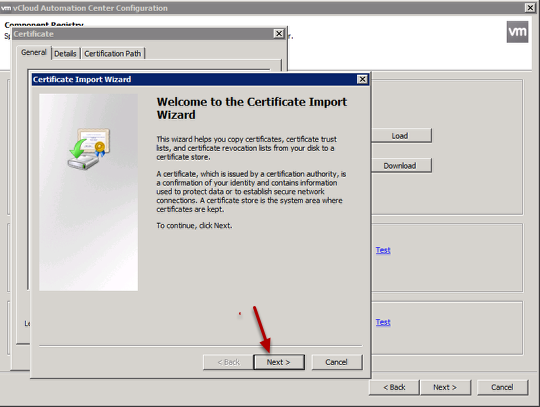540x407 pixels.
Task: Click the VMware logo in the header
Action: tap(517, 32)
